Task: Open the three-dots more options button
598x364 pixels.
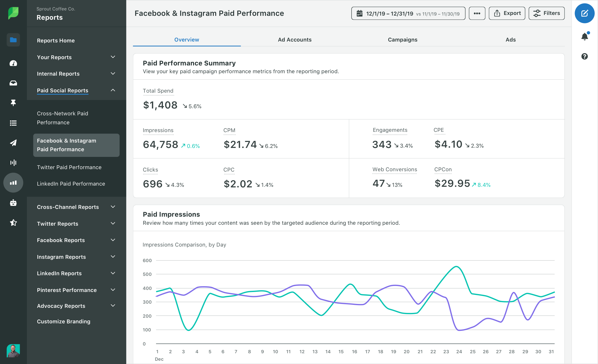Action: (x=477, y=13)
